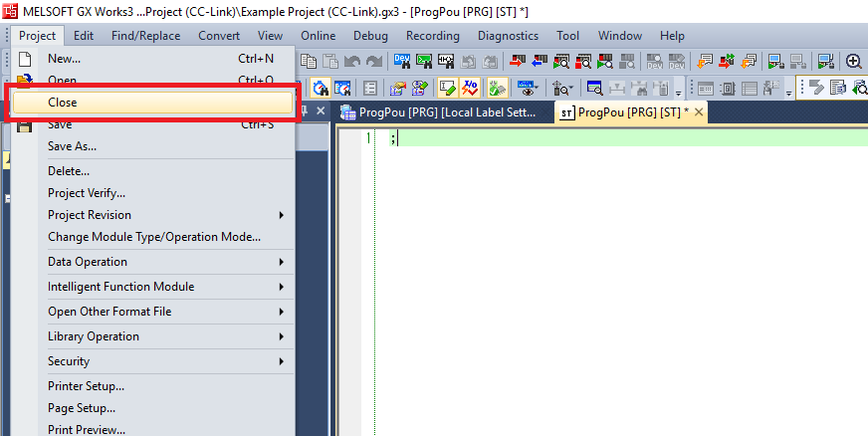Click the Redo arrow icon
Image resolution: width=868 pixels, height=436 pixels.
pyautogui.click(x=374, y=62)
